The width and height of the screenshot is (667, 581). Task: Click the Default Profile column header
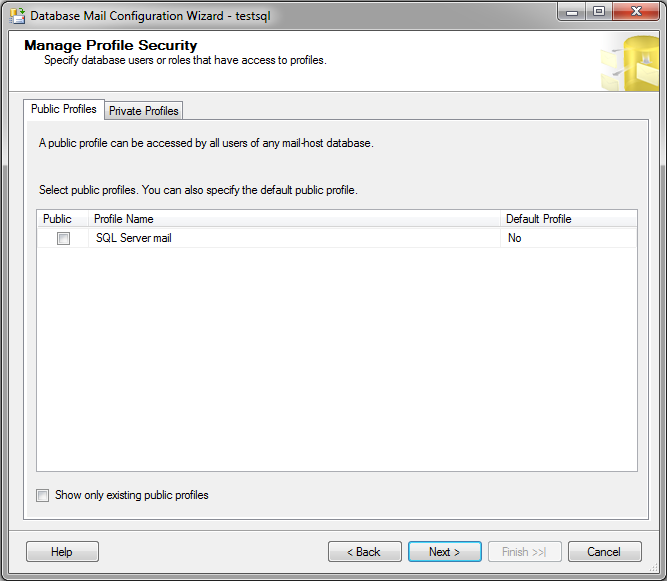pyautogui.click(x=569, y=219)
